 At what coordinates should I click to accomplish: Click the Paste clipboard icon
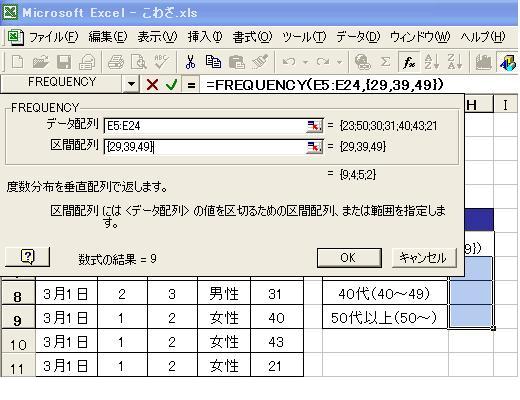pos(237,62)
